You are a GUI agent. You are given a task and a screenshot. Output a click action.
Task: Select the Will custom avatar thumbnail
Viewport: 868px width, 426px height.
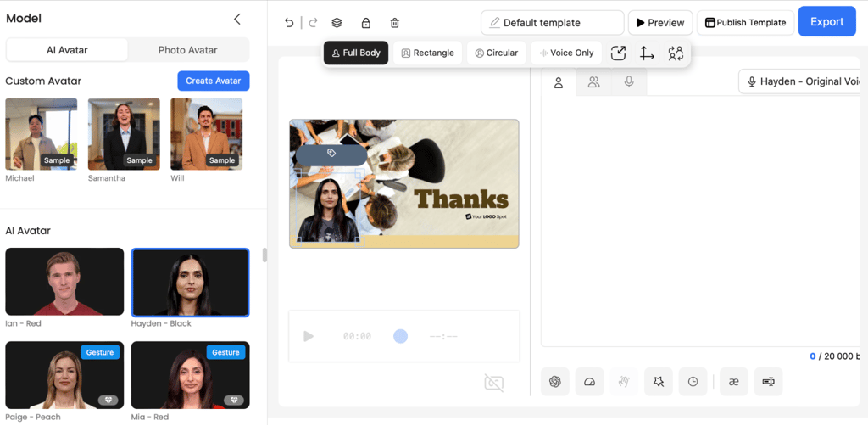[x=207, y=134]
